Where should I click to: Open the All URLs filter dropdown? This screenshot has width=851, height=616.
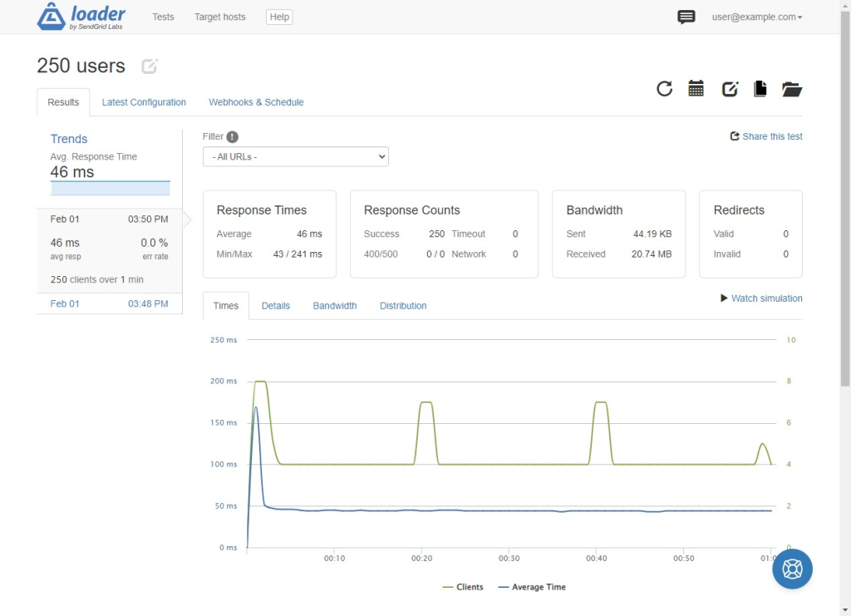pyautogui.click(x=296, y=156)
